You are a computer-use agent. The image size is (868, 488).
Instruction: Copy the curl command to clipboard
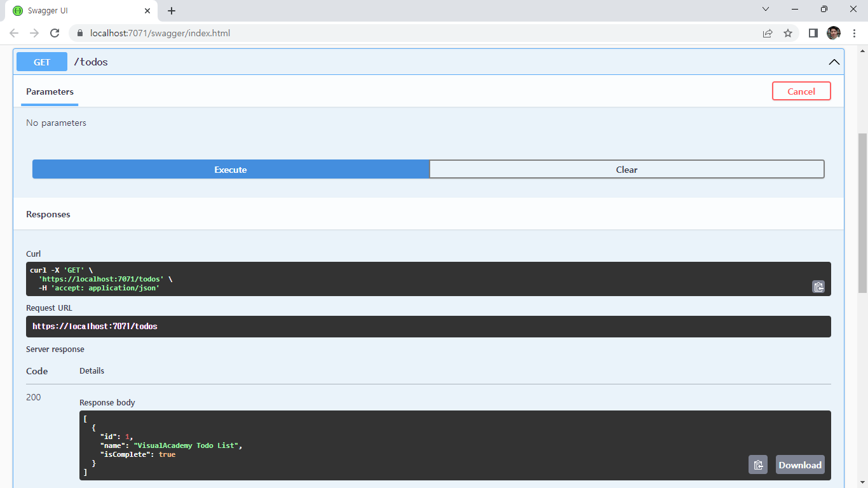pos(818,287)
